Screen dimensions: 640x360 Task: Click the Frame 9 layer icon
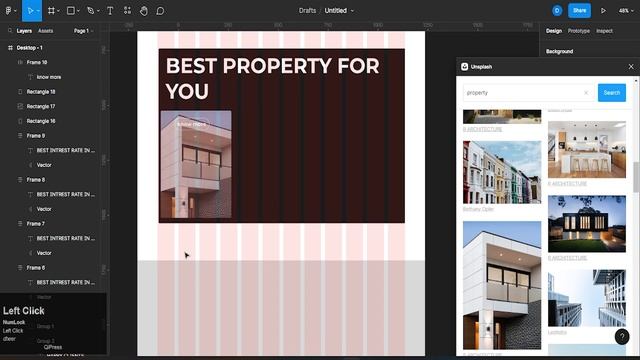pos(20,136)
